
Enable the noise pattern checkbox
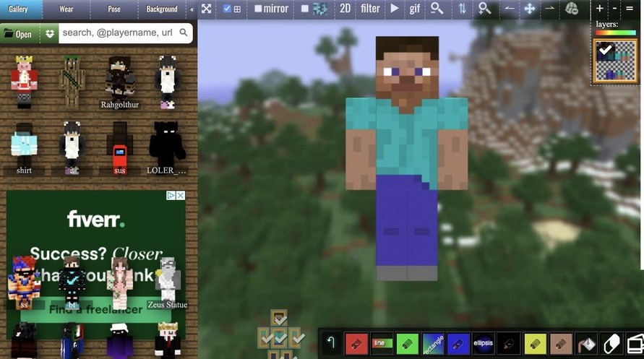[305, 9]
